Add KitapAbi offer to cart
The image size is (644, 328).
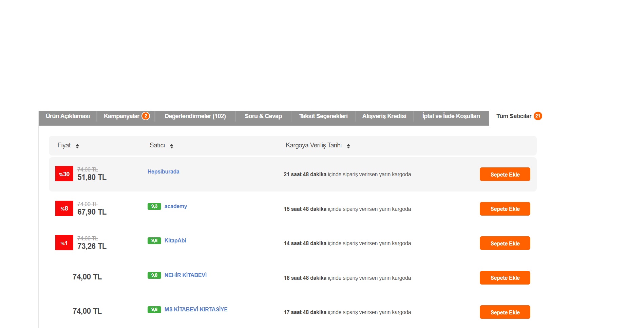coord(505,243)
